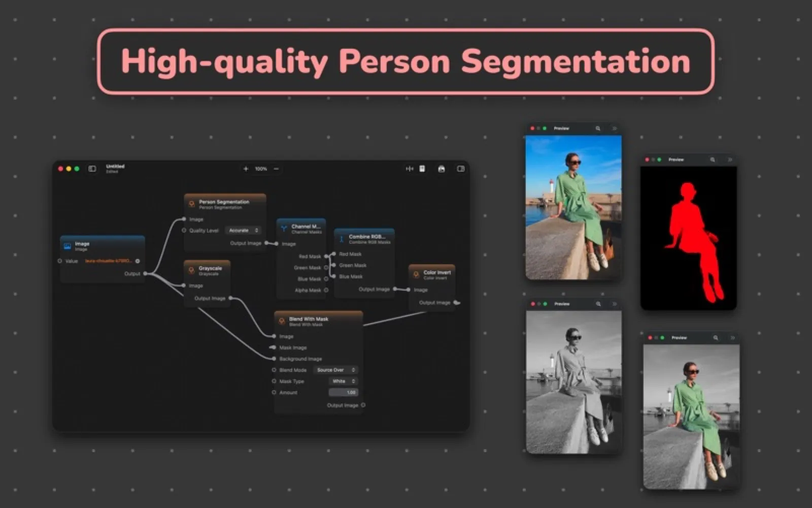The image size is (812, 508).
Task: Select the Person Segmentation node title
Action: pyautogui.click(x=224, y=202)
